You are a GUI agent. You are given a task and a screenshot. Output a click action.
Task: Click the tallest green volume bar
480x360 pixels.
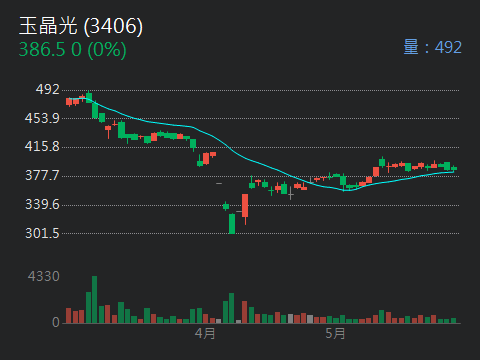coord(95,300)
